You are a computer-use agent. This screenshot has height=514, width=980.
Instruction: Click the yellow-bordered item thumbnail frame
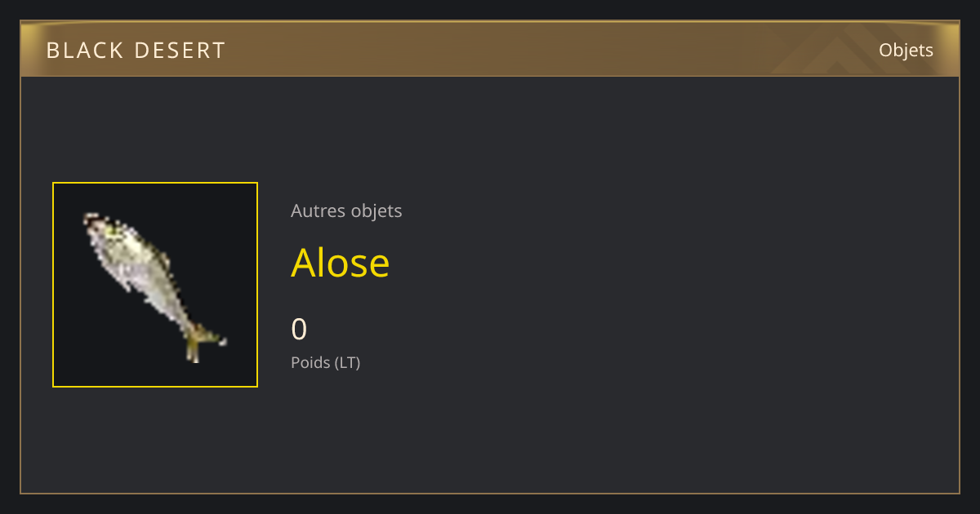click(155, 285)
